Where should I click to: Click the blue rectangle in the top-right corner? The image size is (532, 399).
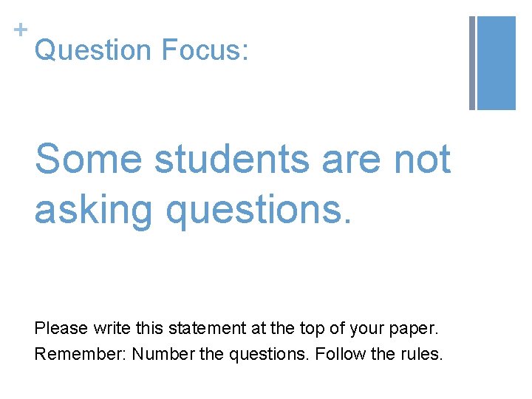(496, 63)
